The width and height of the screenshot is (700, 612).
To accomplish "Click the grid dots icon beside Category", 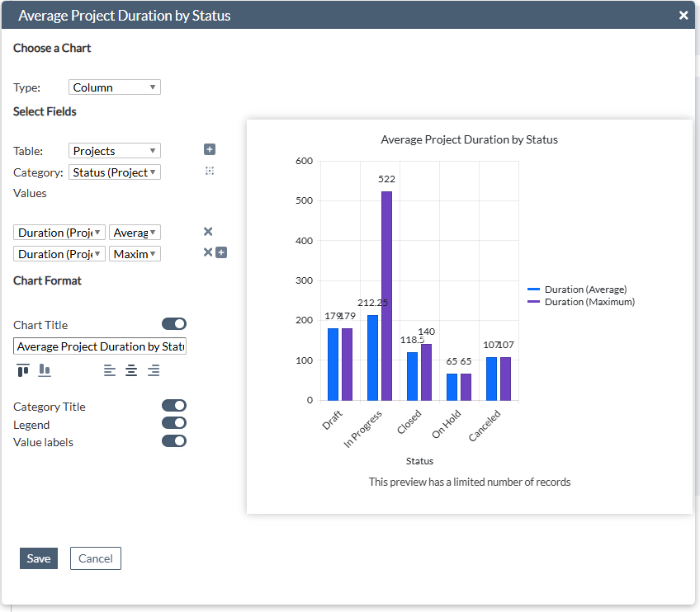I will point(210,171).
